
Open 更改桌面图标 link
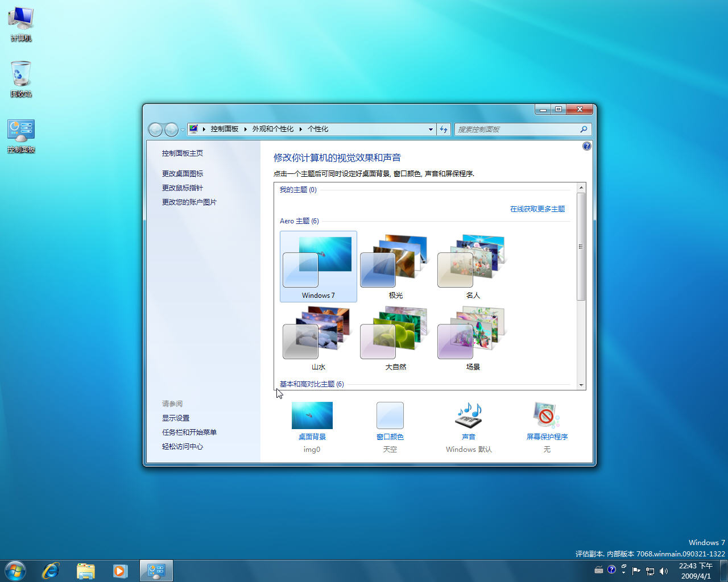pos(183,174)
